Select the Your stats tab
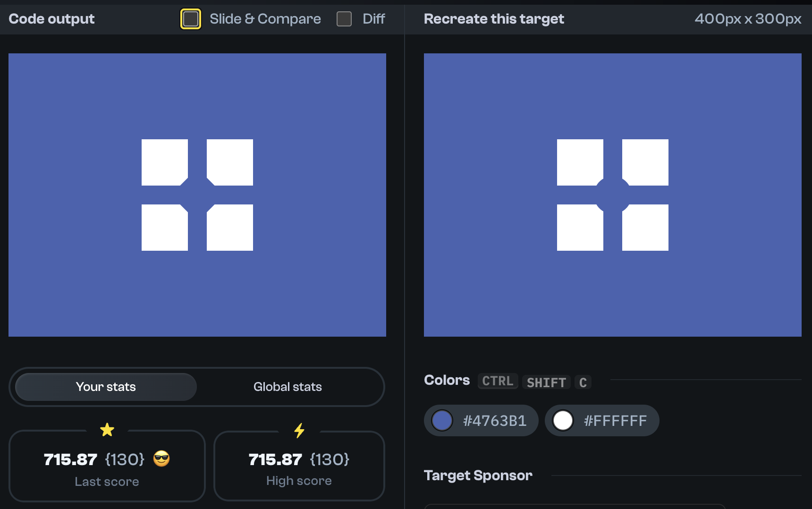812x509 pixels. click(106, 387)
